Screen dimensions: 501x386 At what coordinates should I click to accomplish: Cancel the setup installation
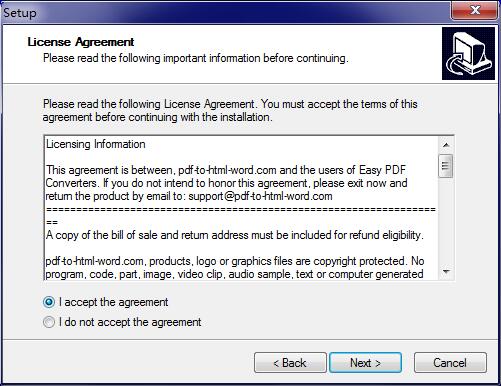(x=450, y=363)
